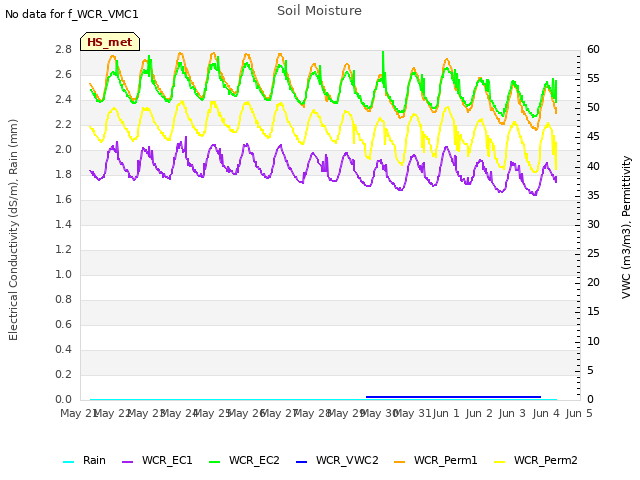The image size is (640, 480).
Task: Click the cyan Rain legend swatch
Action: [69, 462]
